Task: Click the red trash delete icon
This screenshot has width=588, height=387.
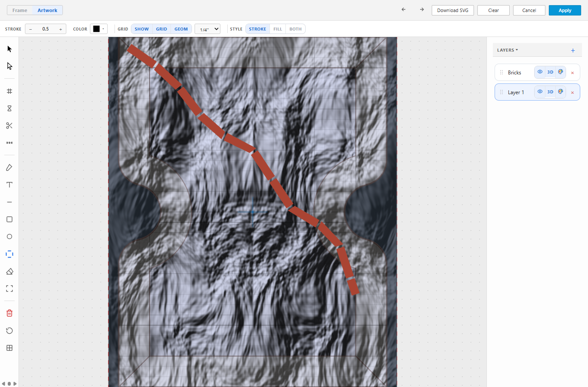Action: click(x=9, y=313)
